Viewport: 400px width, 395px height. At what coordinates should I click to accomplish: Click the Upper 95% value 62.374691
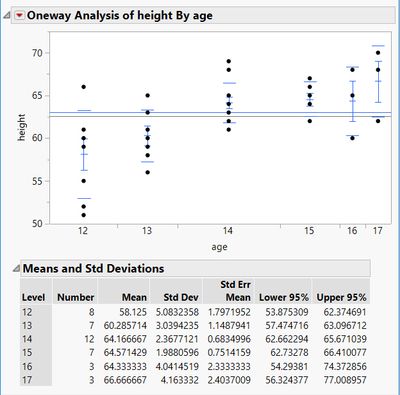[x=345, y=312]
